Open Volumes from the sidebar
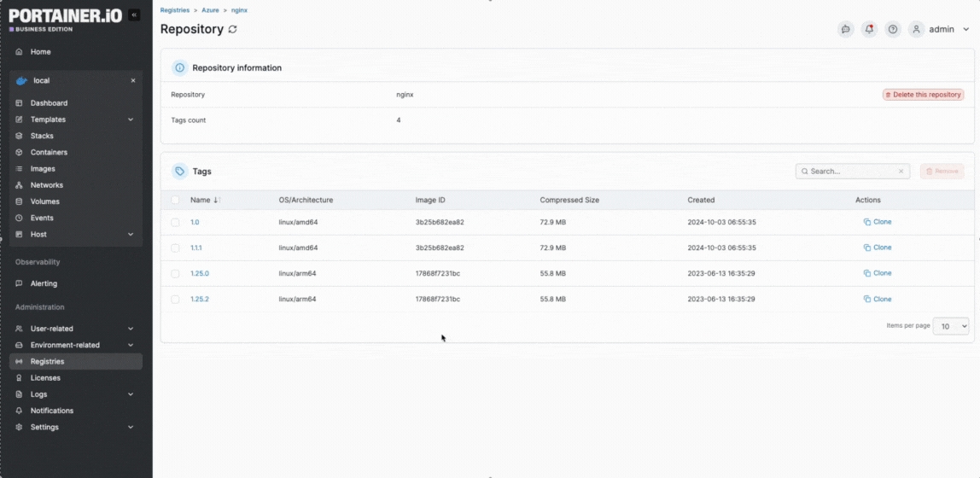 point(44,201)
